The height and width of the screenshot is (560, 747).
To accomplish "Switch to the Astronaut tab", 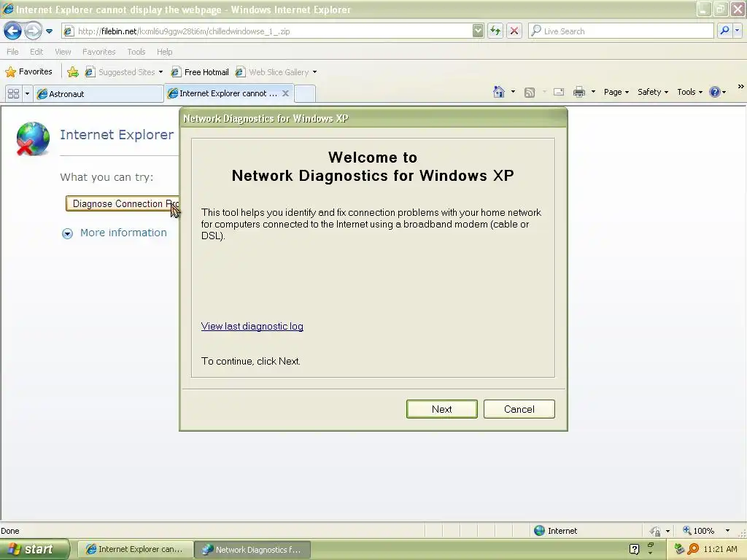I will tap(98, 94).
